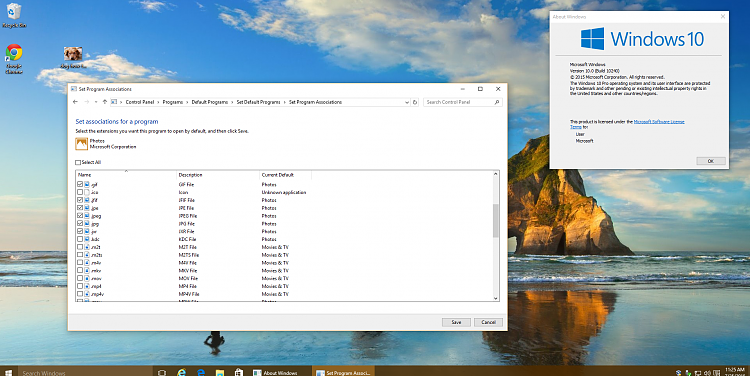Screen dimensions: 750x376
Task: Click the extension list scrollbar thumb
Action: click(x=496, y=221)
